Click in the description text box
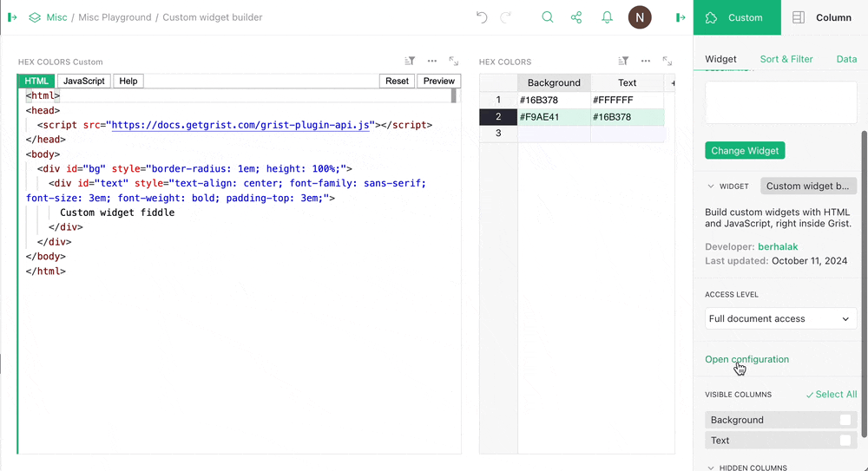 780,102
